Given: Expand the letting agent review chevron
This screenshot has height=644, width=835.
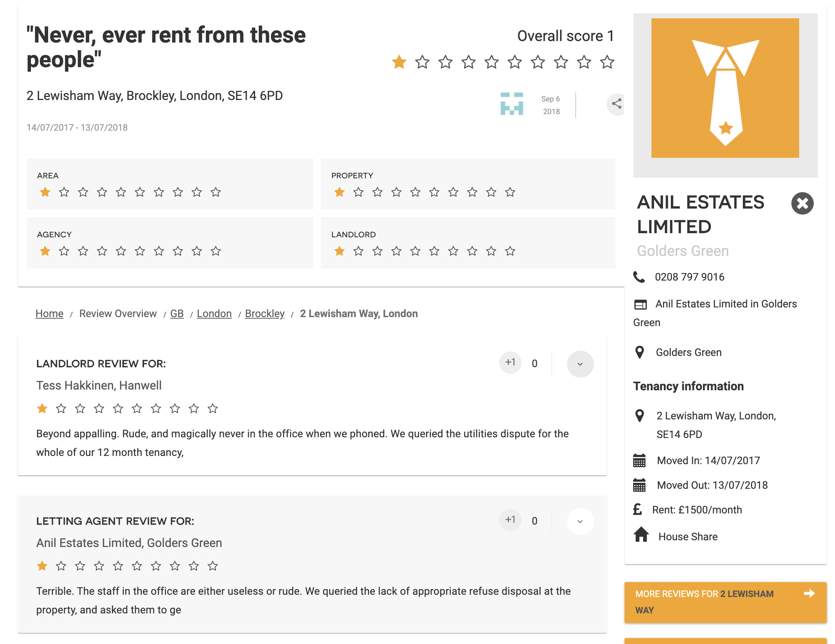Looking at the screenshot, I should [579, 522].
